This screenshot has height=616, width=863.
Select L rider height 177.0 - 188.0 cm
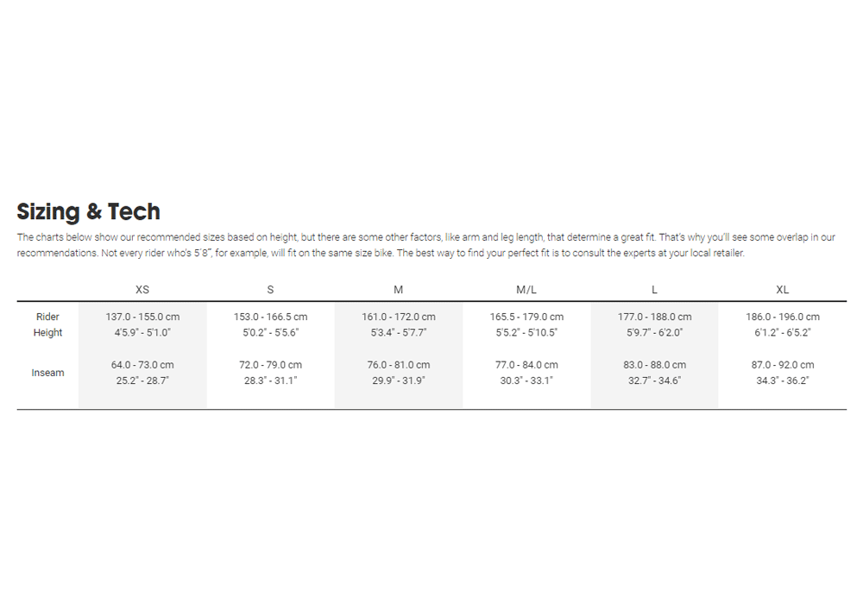click(654, 317)
